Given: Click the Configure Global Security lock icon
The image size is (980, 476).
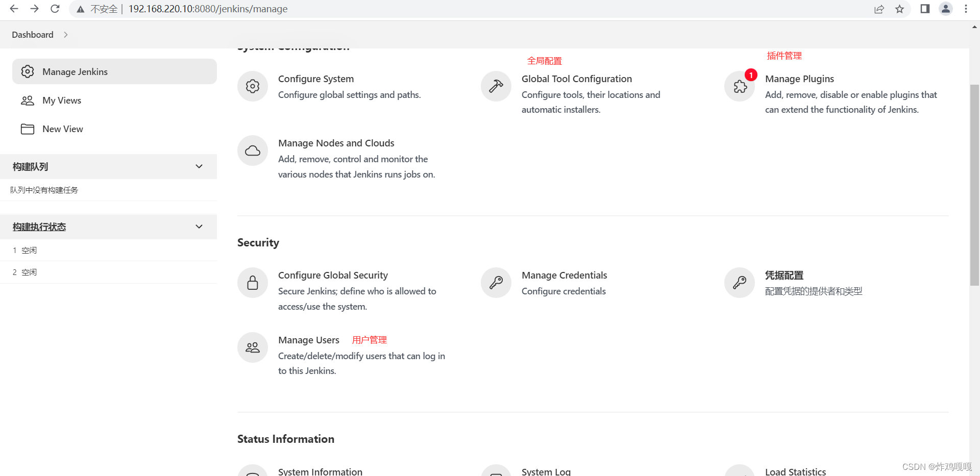Looking at the screenshot, I should coord(253,283).
